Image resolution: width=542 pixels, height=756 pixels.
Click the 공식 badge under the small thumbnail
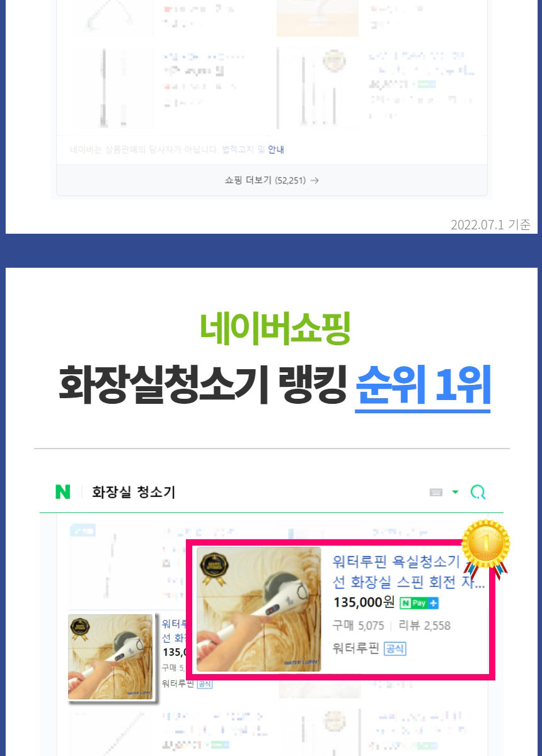(205, 684)
